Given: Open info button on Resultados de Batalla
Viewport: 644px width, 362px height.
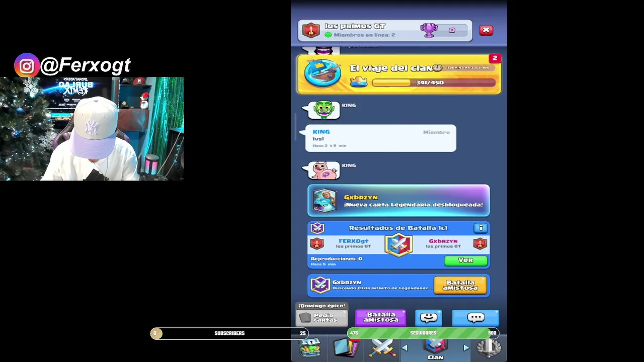Looking at the screenshot, I should [480, 228].
